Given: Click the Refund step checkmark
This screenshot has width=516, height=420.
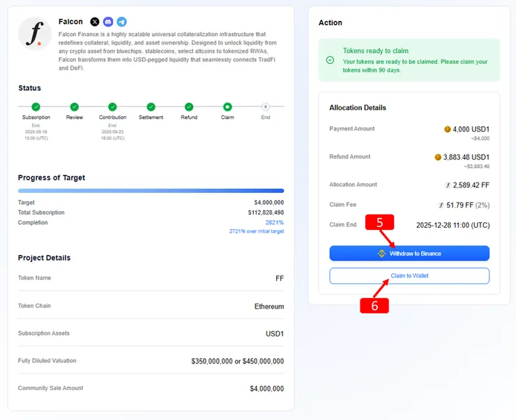Looking at the screenshot, I should click(189, 107).
